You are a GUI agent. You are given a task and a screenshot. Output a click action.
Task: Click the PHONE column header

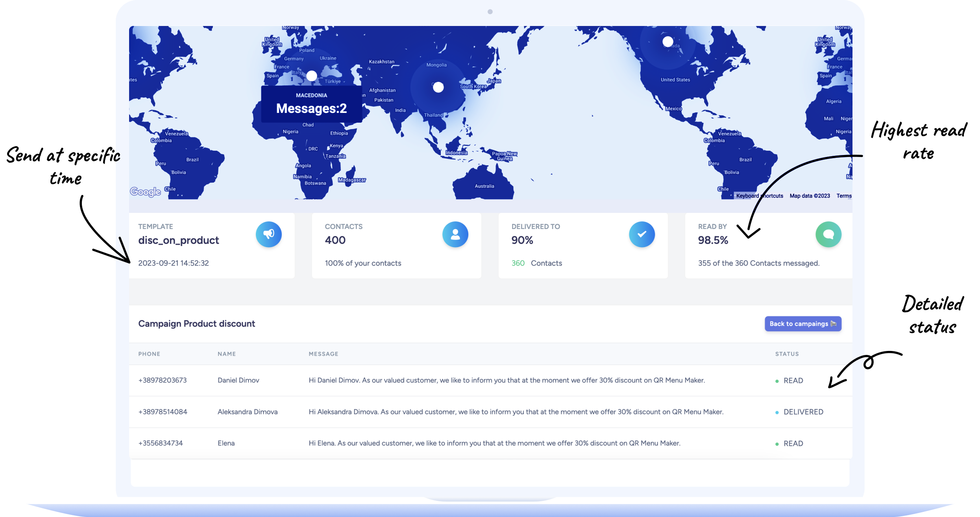(x=149, y=354)
